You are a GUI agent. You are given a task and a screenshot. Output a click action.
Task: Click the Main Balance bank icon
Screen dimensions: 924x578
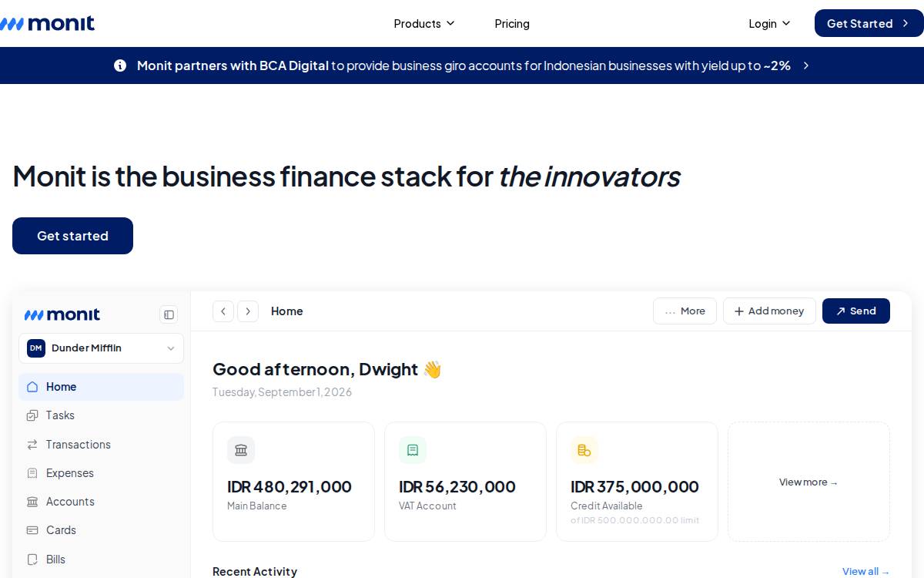[x=241, y=450]
